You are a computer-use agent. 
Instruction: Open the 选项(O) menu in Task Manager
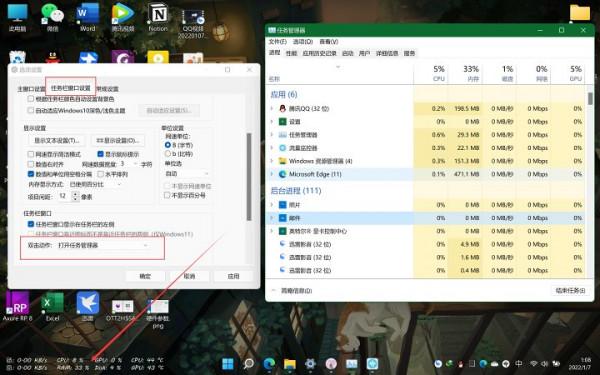click(303, 41)
